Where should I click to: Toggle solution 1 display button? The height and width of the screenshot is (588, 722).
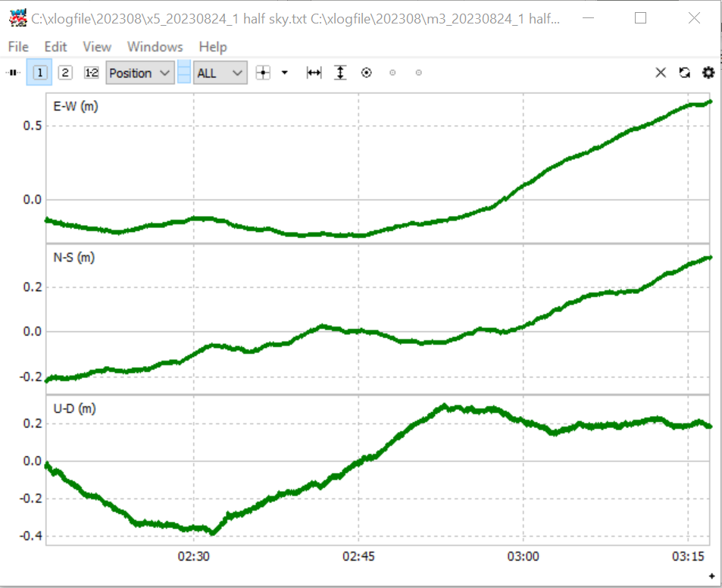39,73
